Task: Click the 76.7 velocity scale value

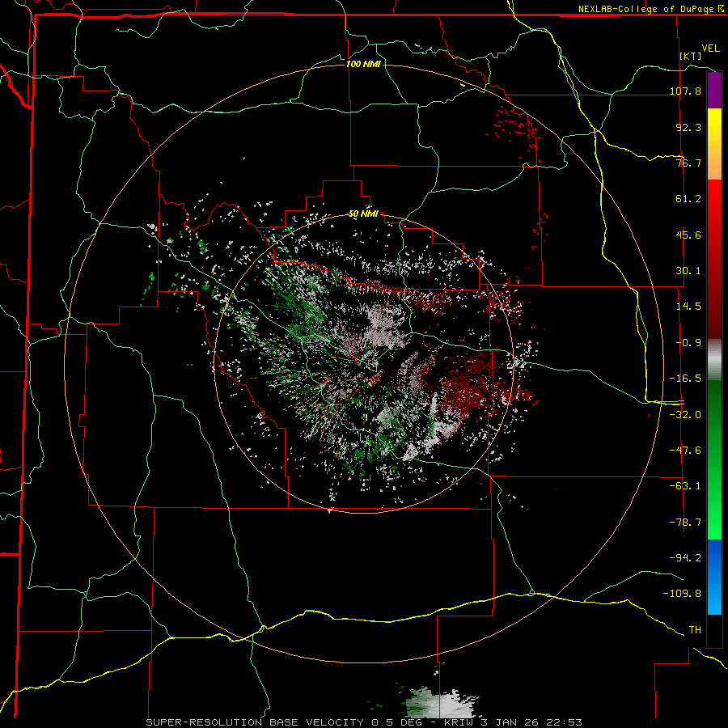Action: pos(688,163)
